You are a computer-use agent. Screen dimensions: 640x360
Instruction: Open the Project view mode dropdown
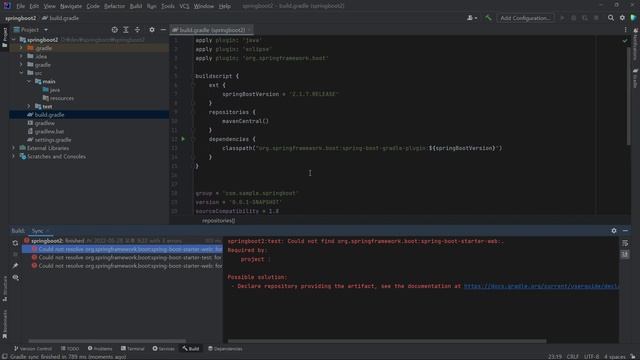[x=31, y=30]
